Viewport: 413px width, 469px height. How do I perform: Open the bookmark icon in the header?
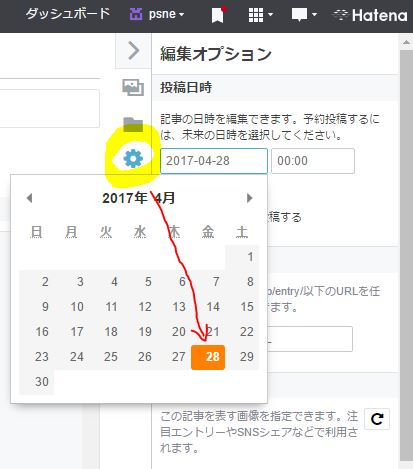pos(218,15)
